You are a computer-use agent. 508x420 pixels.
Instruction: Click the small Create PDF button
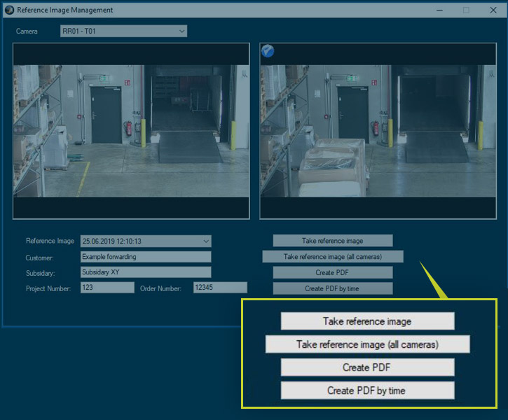[333, 272]
